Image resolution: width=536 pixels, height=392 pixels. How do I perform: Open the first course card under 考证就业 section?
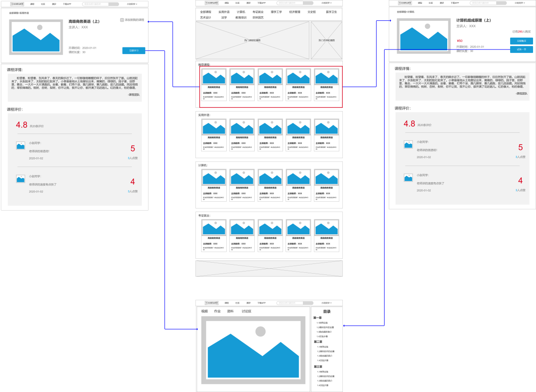tap(214, 236)
